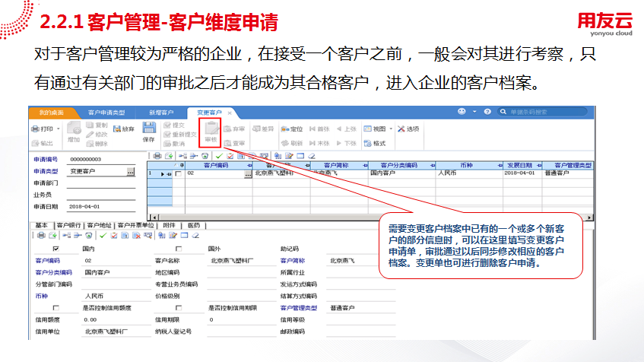This screenshot has width=644, height=362.
Task: Click the grid scrollbar left arrow
Action: click(154, 218)
